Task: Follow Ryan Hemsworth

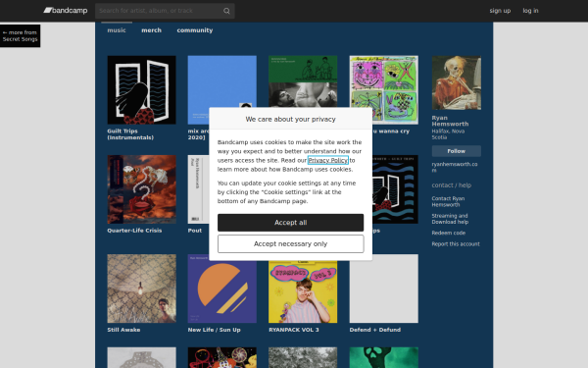Action: tap(457, 151)
